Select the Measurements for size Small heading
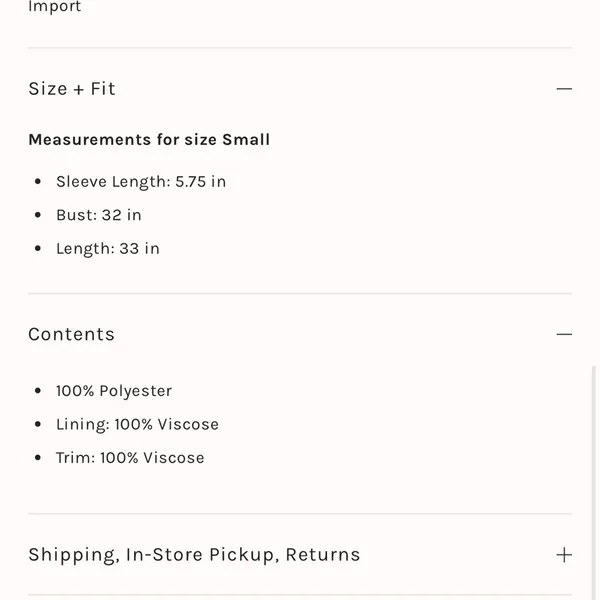 point(149,140)
